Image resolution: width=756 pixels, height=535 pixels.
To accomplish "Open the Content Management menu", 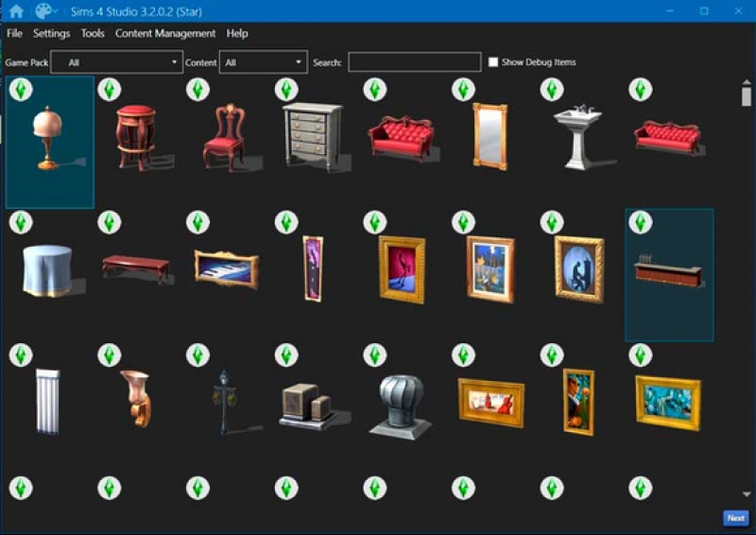I will pos(165,33).
